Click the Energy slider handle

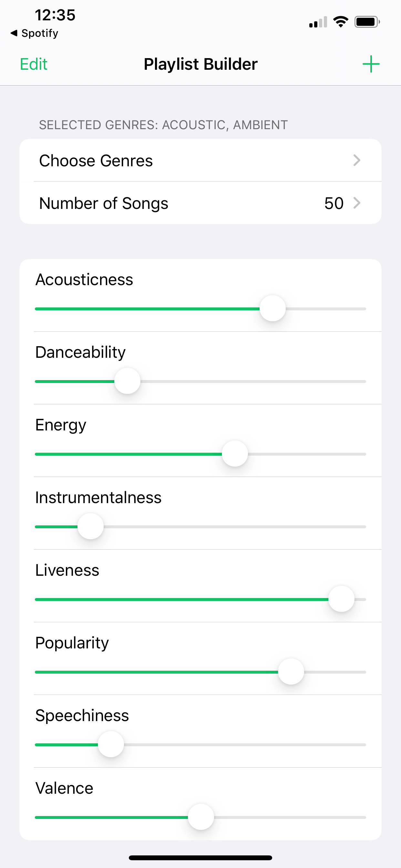pyautogui.click(x=235, y=454)
